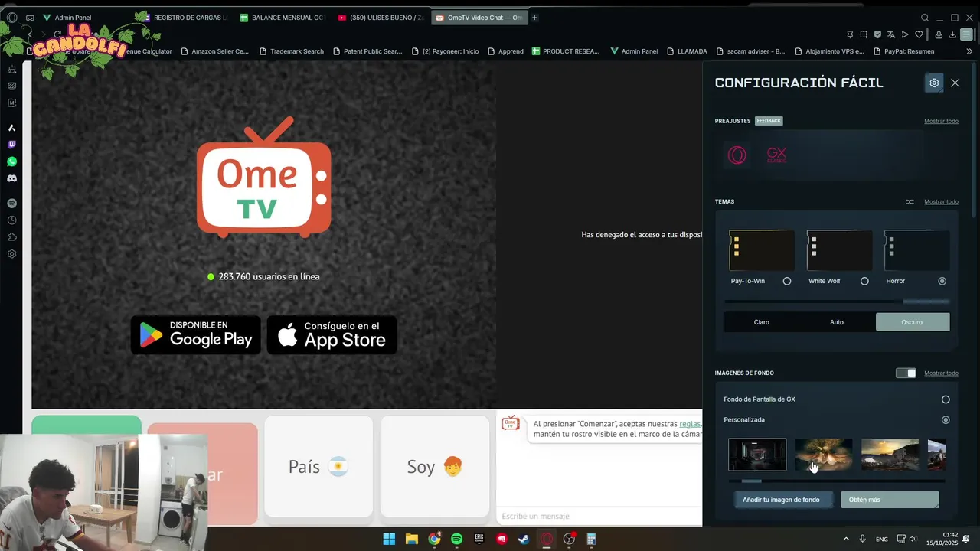Show all background images Mostrar todo

pyautogui.click(x=941, y=373)
